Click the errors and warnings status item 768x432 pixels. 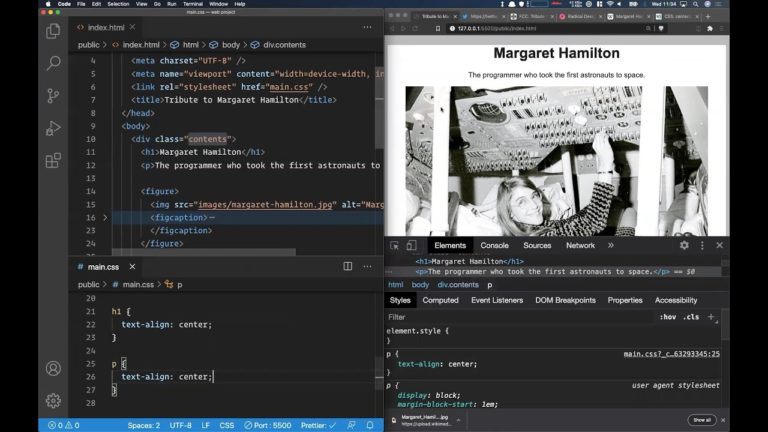coord(64,425)
